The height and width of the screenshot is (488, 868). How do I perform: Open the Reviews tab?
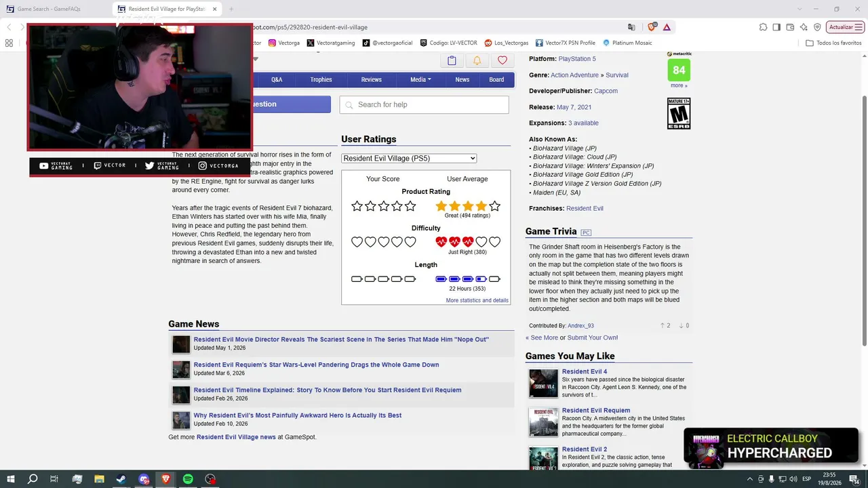pos(371,80)
